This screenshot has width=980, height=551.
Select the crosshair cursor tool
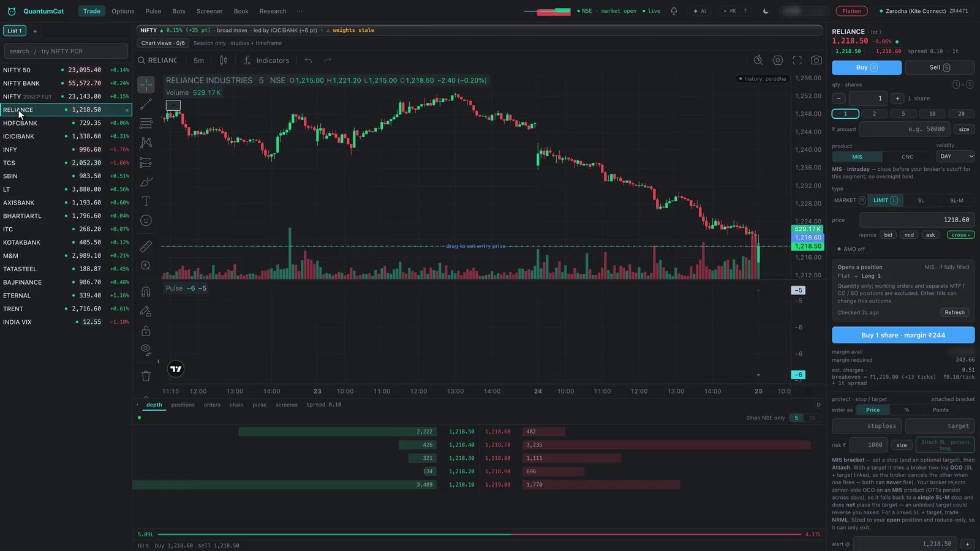click(x=146, y=84)
